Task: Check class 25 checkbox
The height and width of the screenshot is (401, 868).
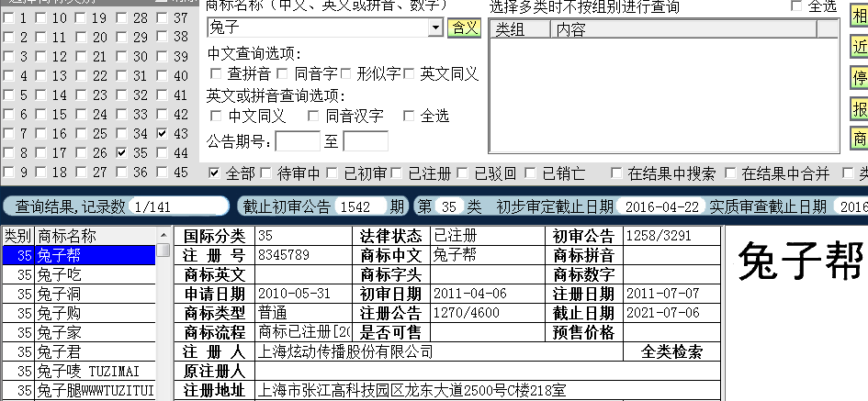Action: point(81,133)
